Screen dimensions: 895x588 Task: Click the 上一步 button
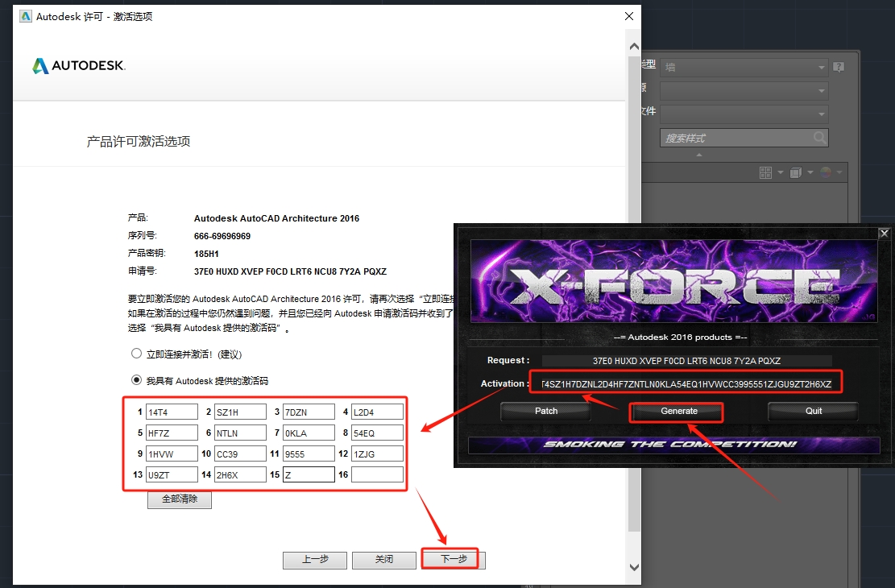coord(315,560)
